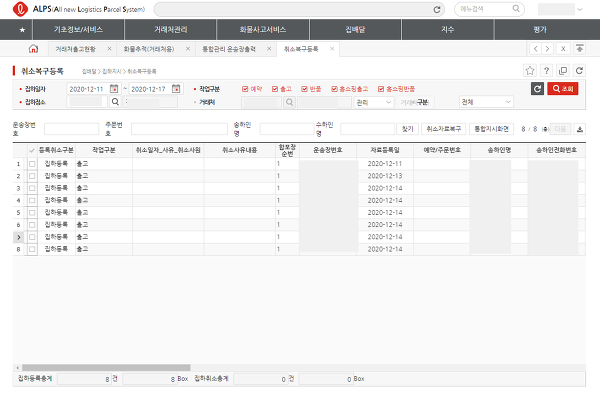Toggle the 홈쇼핑출고 checkbox
The height and width of the screenshot is (393, 600).
pos(334,89)
